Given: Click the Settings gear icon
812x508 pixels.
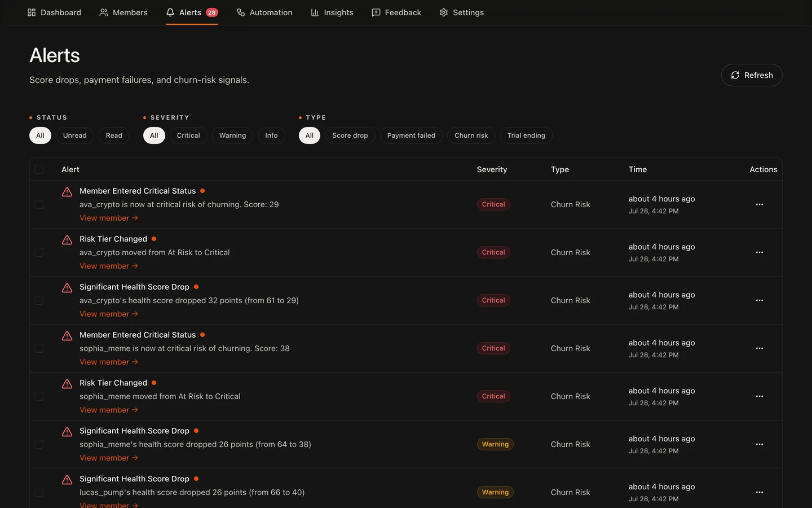Looking at the screenshot, I should coord(444,12).
